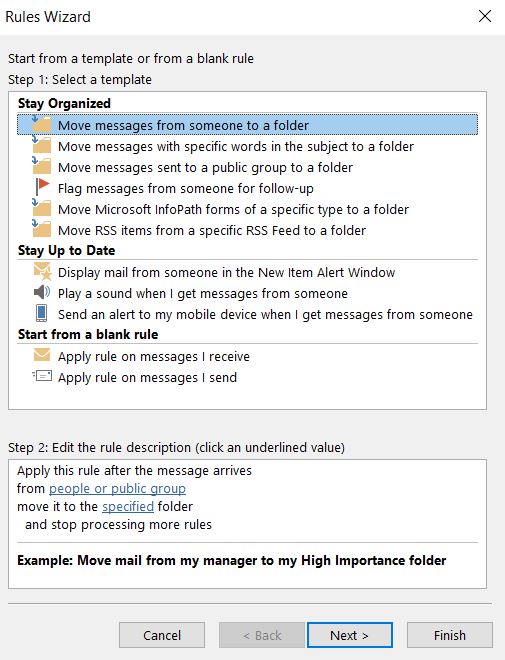The width and height of the screenshot is (505, 660).
Task: Click folder icon for public group rule
Action: pos(41,166)
